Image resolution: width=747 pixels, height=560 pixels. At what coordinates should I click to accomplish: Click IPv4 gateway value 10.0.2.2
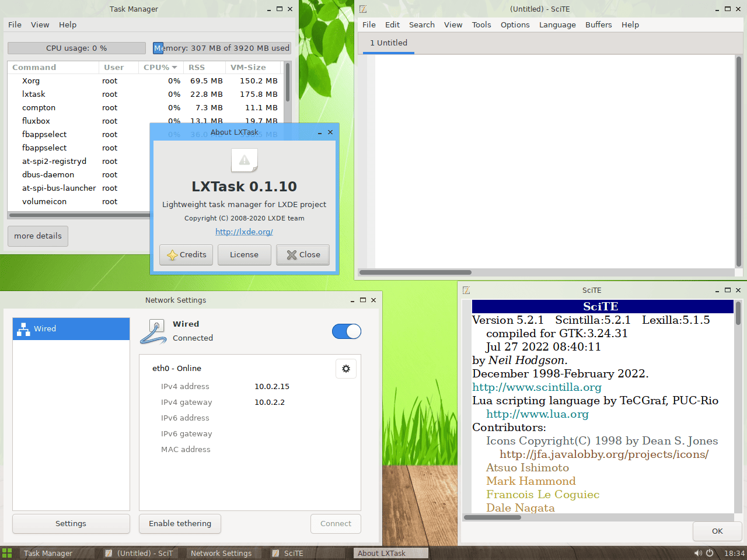(270, 402)
